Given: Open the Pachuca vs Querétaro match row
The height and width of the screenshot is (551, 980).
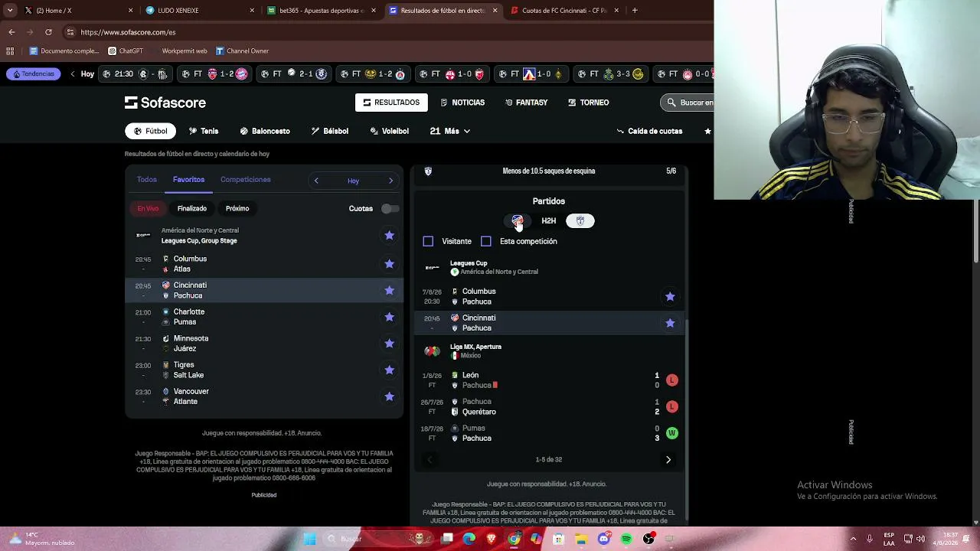Looking at the screenshot, I should tap(549, 406).
